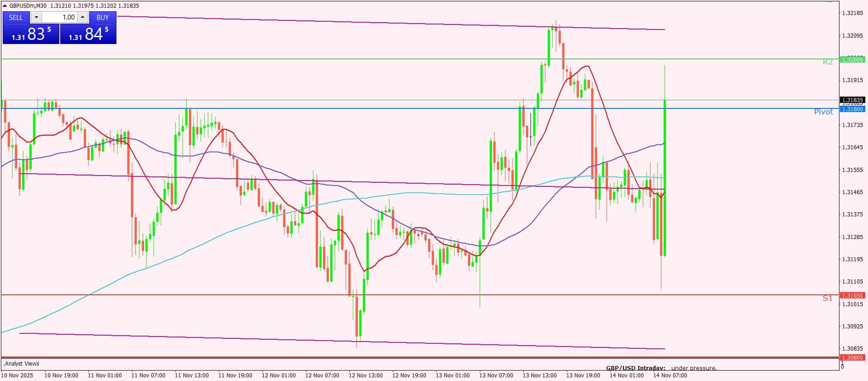The height and width of the screenshot is (381, 868).
Task: Click the red 1.31050 price tag
Action: pyautogui.click(x=852, y=295)
